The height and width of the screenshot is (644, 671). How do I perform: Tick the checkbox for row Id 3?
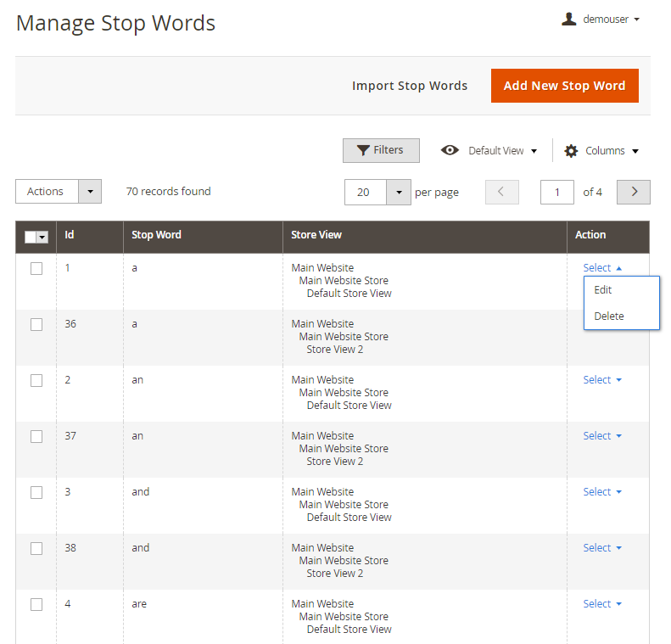point(36,492)
